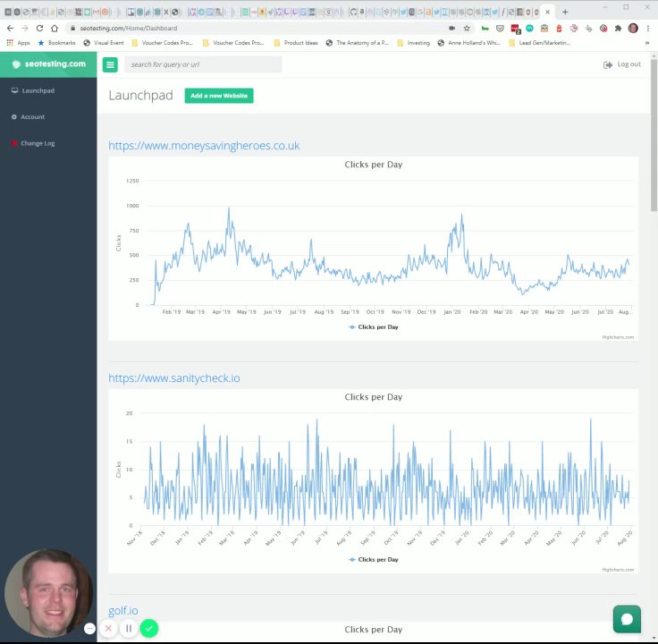Open the Lead Gen/Marketing bookmark folder
Image resolution: width=658 pixels, height=644 pixels.
pos(539,43)
